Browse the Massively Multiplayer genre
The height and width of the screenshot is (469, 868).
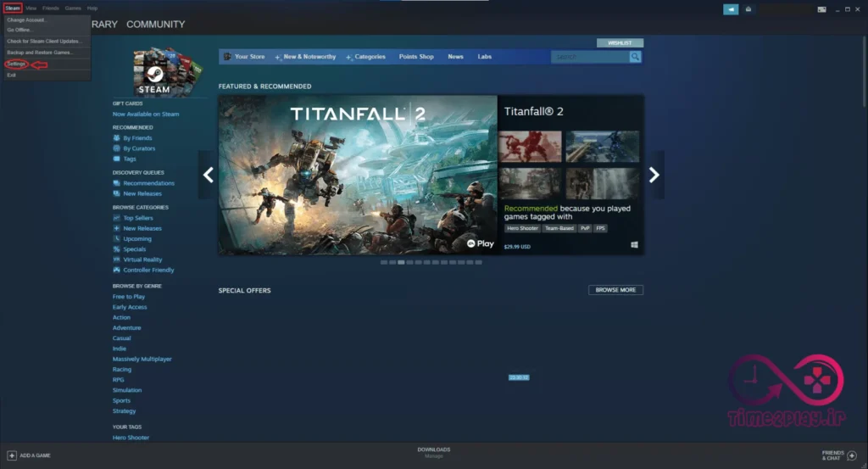[142, 360]
